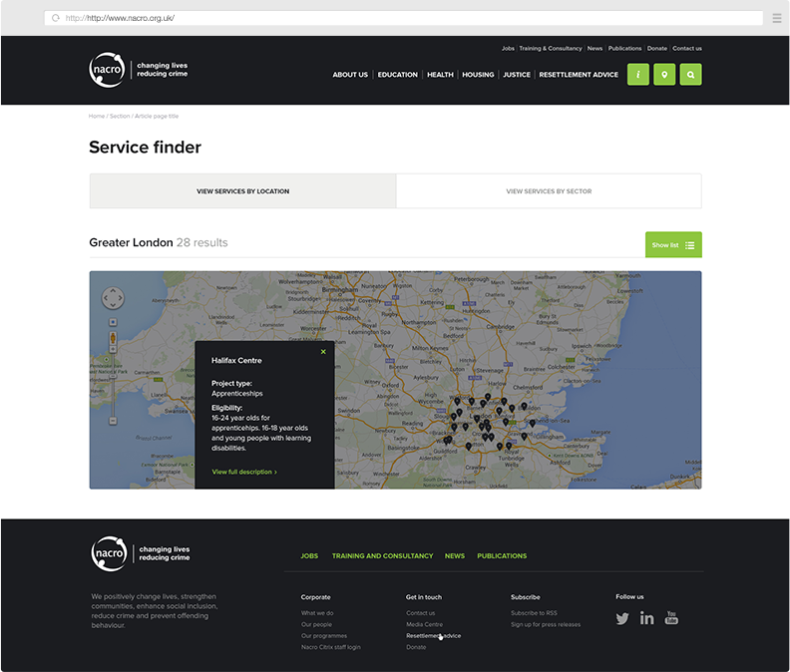Click the map marker near Royal Tunbridge Wells
This screenshot has height=672, width=790.
(x=509, y=446)
